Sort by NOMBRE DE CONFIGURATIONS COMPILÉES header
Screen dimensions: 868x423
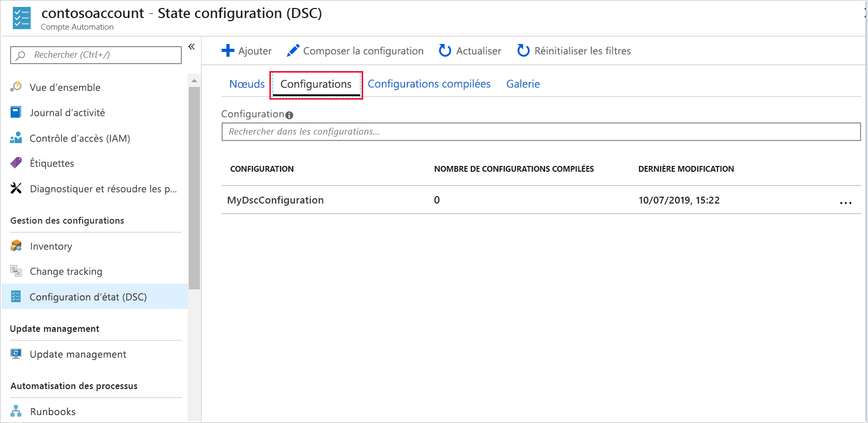click(x=514, y=169)
